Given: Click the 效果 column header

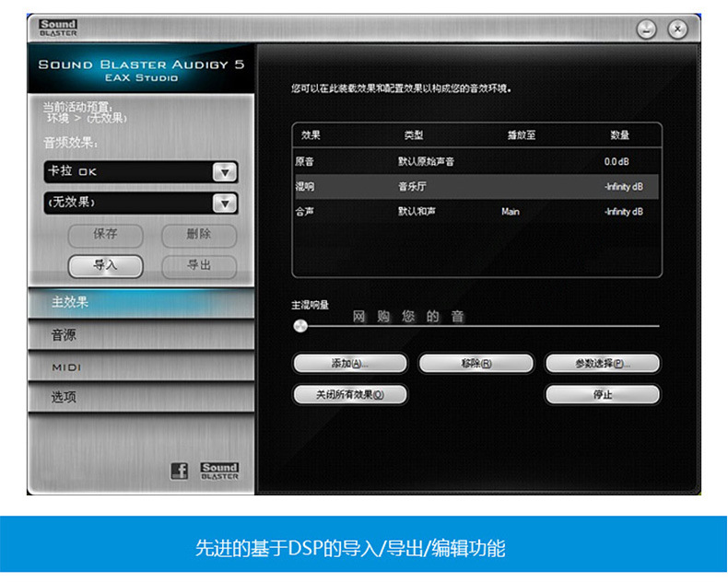Looking at the screenshot, I should [311, 135].
